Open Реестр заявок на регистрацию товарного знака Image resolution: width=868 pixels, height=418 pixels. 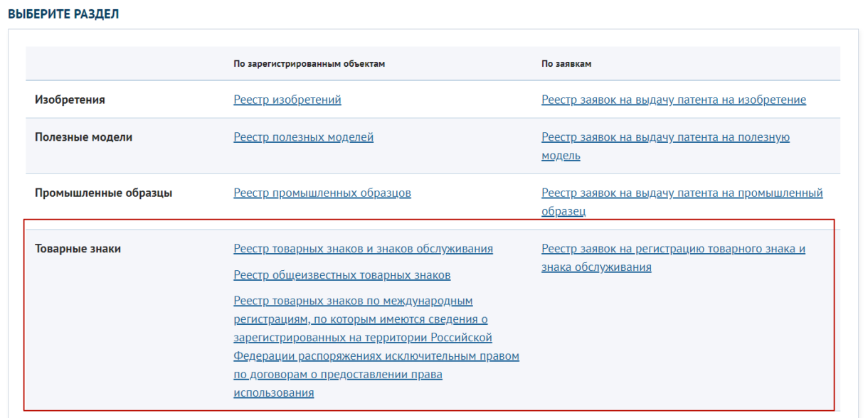click(673, 258)
